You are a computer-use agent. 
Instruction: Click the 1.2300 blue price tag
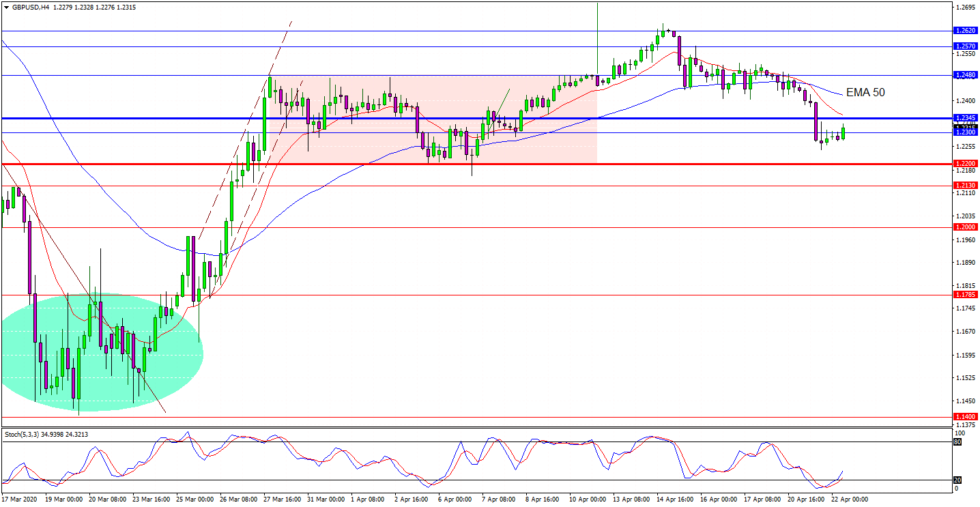pos(966,132)
